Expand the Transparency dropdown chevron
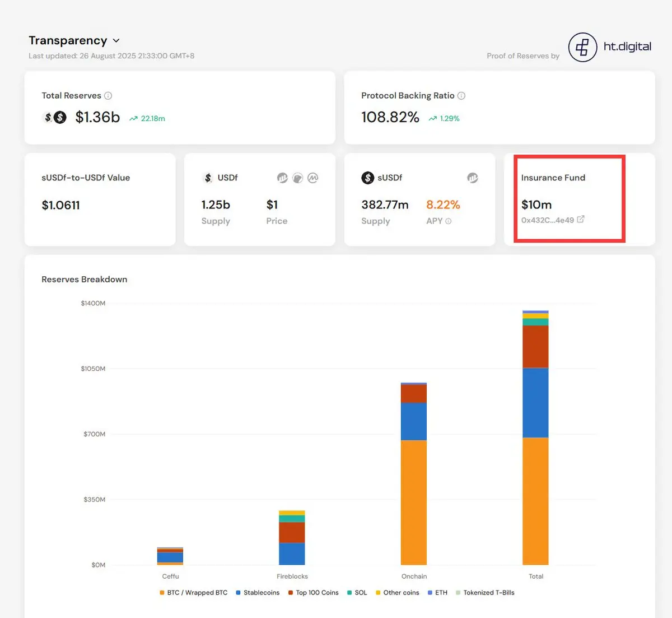 point(116,41)
